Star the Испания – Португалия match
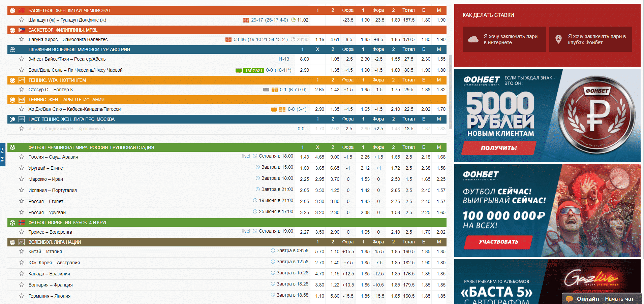644x304 pixels. 22,190
